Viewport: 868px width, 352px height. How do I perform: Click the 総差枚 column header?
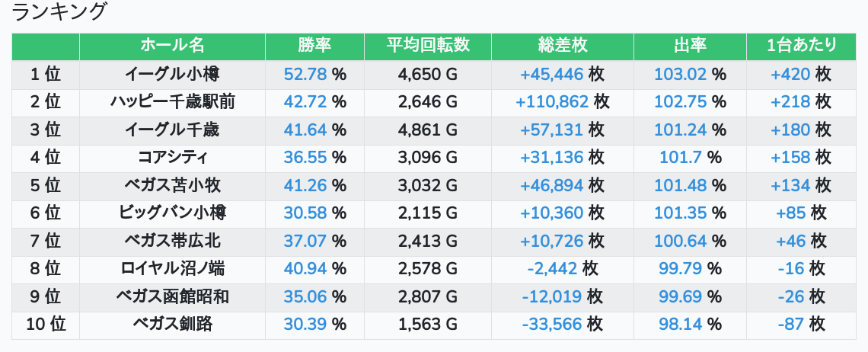pos(562,46)
